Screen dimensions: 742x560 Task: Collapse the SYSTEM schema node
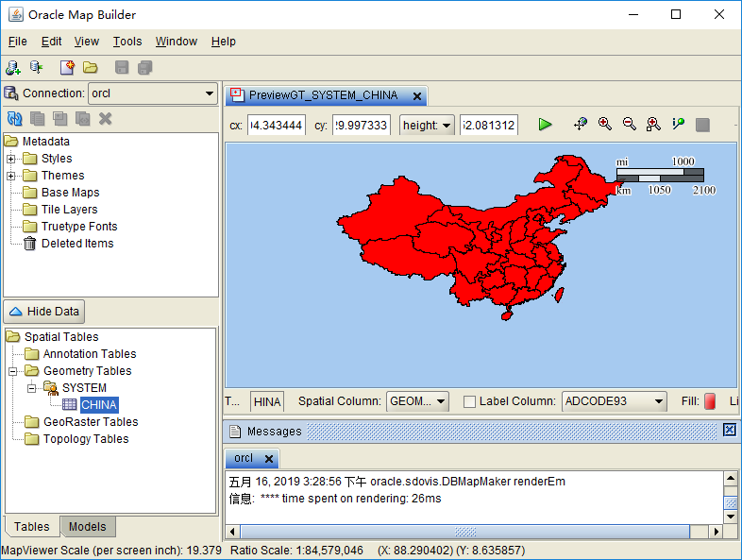point(32,388)
